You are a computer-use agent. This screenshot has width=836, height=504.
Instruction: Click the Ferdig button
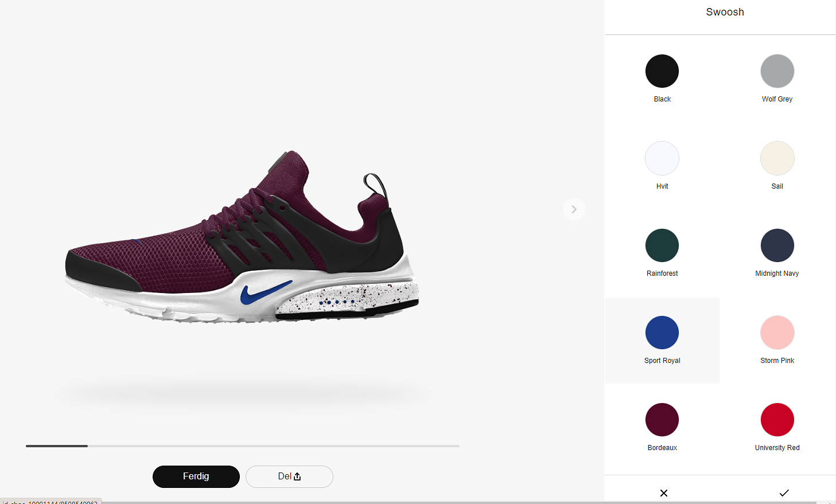196,476
